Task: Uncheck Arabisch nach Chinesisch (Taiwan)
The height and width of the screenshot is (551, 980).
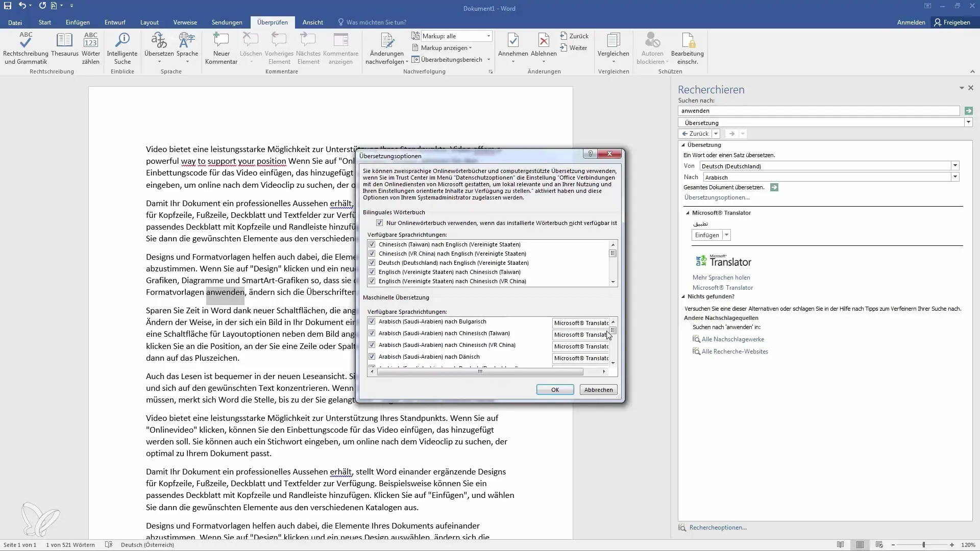Action: tap(372, 333)
